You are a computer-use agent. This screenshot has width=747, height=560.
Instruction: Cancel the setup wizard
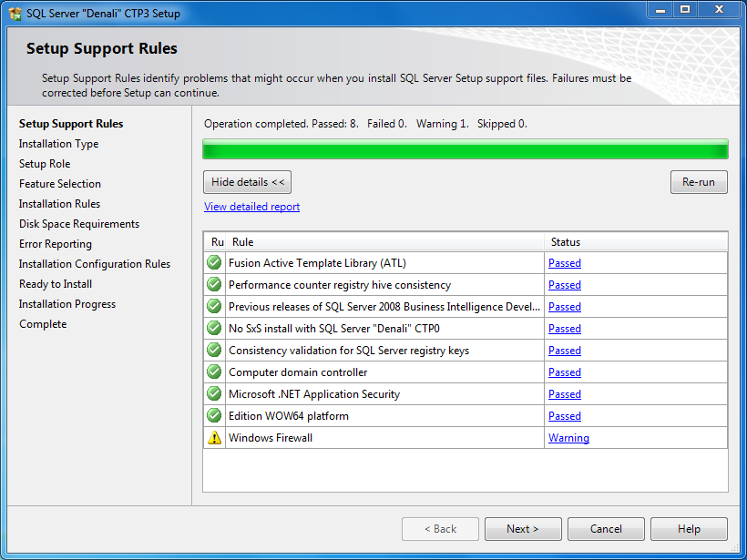(606, 529)
